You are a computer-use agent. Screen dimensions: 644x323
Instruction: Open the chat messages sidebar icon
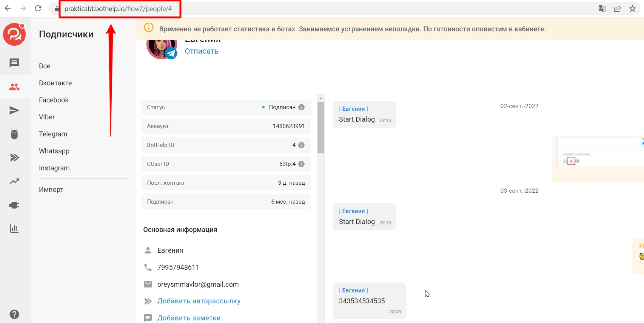(x=14, y=63)
